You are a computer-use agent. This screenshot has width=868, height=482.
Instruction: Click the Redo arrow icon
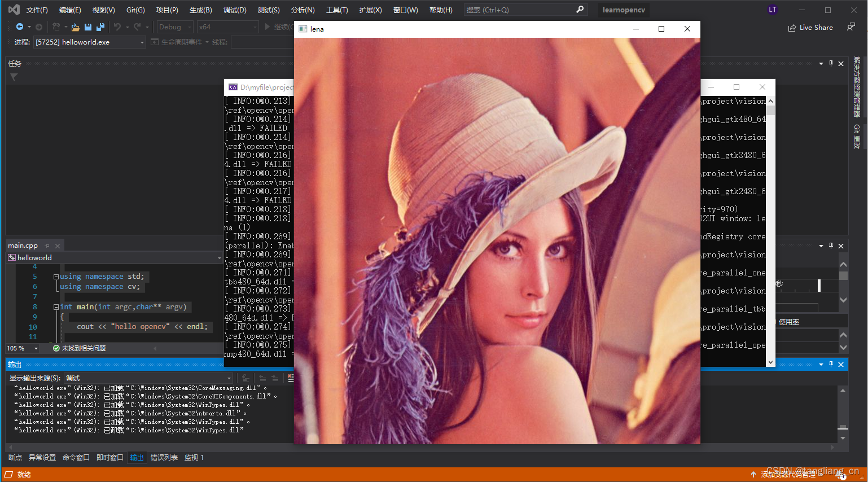[137, 27]
